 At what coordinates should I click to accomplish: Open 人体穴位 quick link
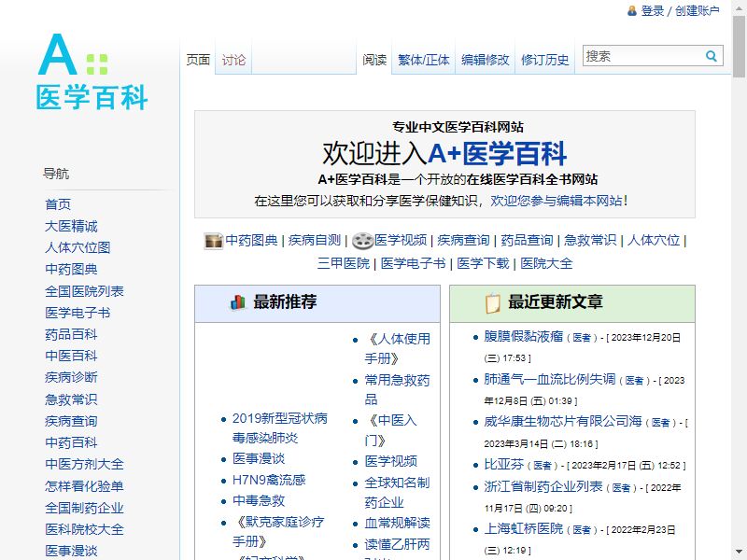(653, 241)
